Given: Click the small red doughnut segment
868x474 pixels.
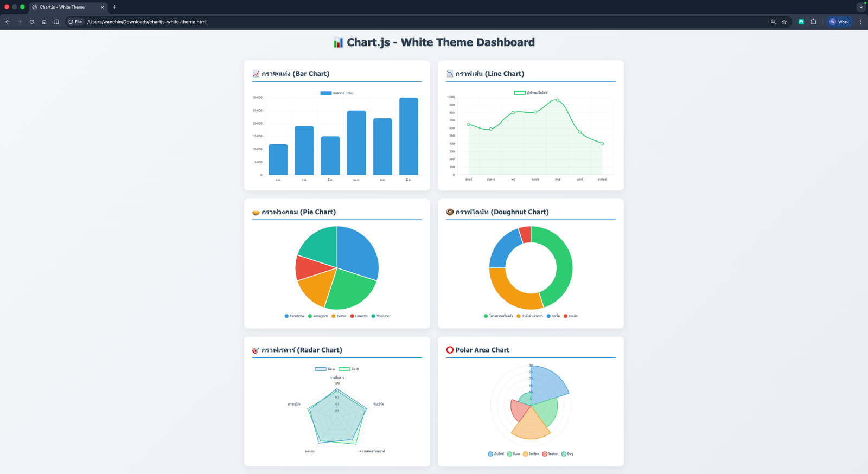Looking at the screenshot, I should (x=526, y=234).
